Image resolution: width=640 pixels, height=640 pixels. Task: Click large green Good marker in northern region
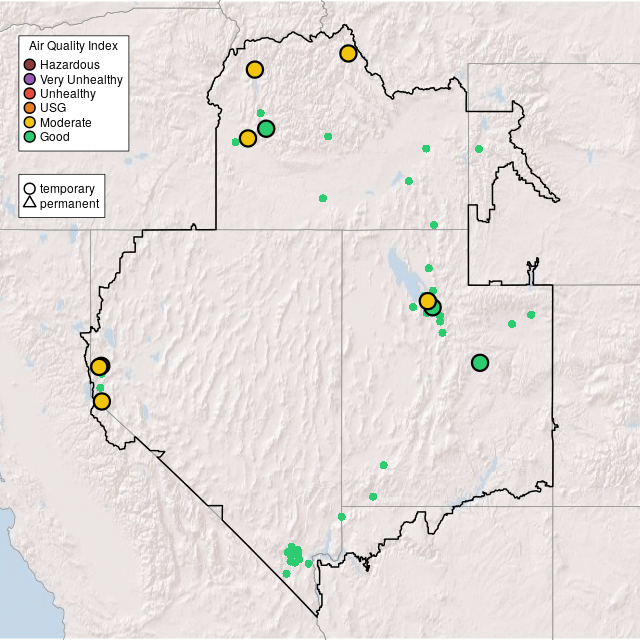[x=266, y=128]
